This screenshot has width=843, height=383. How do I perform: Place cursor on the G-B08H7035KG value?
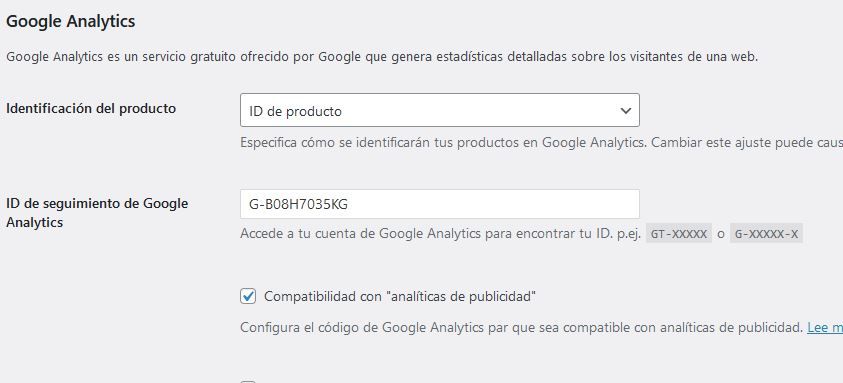[x=298, y=204]
